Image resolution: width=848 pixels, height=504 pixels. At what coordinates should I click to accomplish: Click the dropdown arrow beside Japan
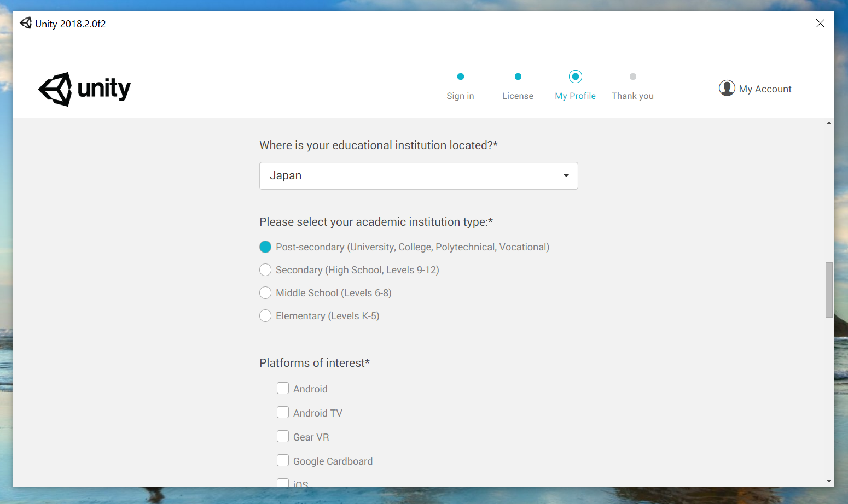point(566,175)
